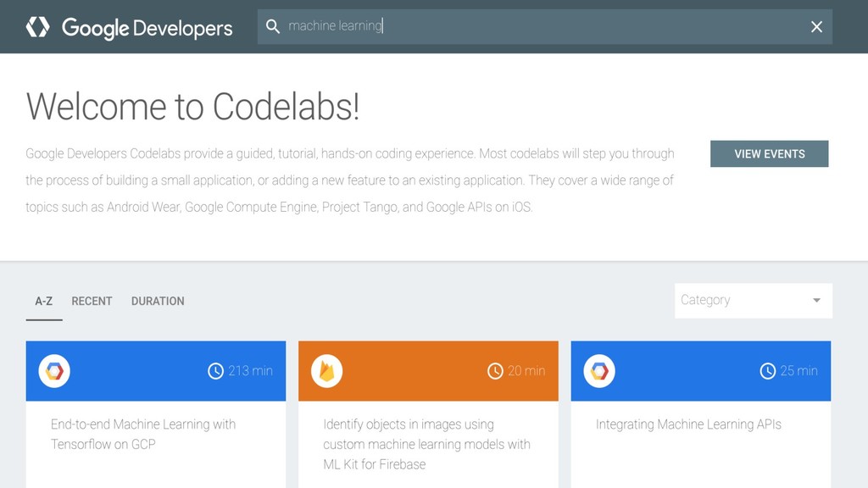The width and height of the screenshot is (868, 488).
Task: Click the clock icon beside 20 min
Action: click(495, 371)
